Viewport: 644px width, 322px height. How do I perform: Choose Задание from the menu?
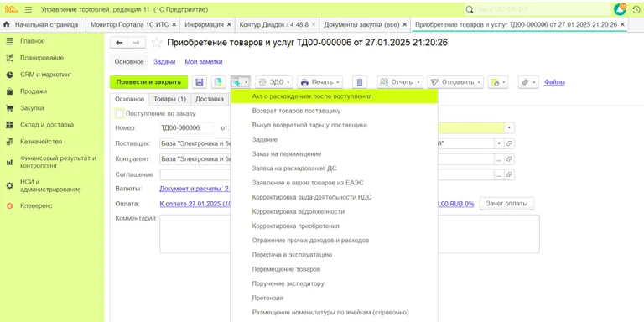[335, 140]
